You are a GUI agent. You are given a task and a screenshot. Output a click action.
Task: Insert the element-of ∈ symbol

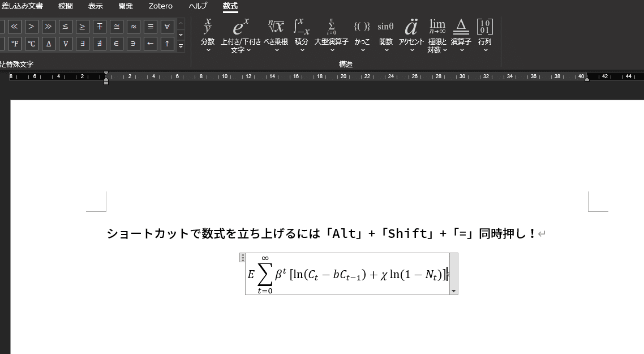coord(117,44)
